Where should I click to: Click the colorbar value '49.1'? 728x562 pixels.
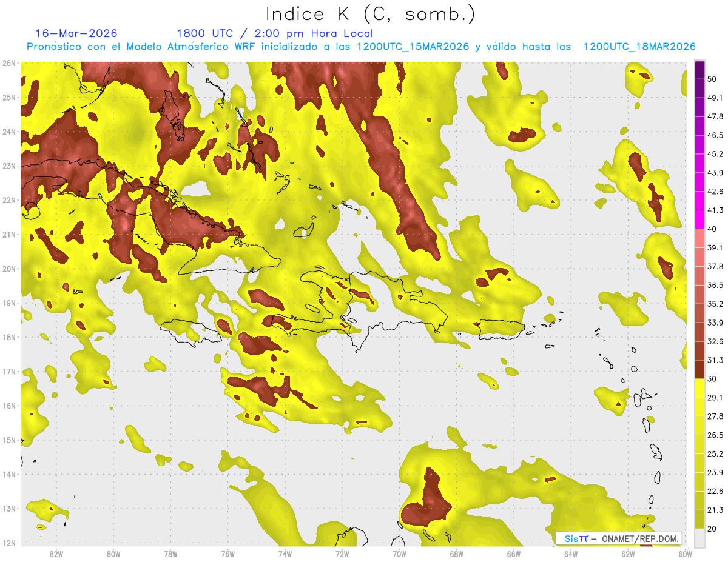pyautogui.click(x=715, y=98)
